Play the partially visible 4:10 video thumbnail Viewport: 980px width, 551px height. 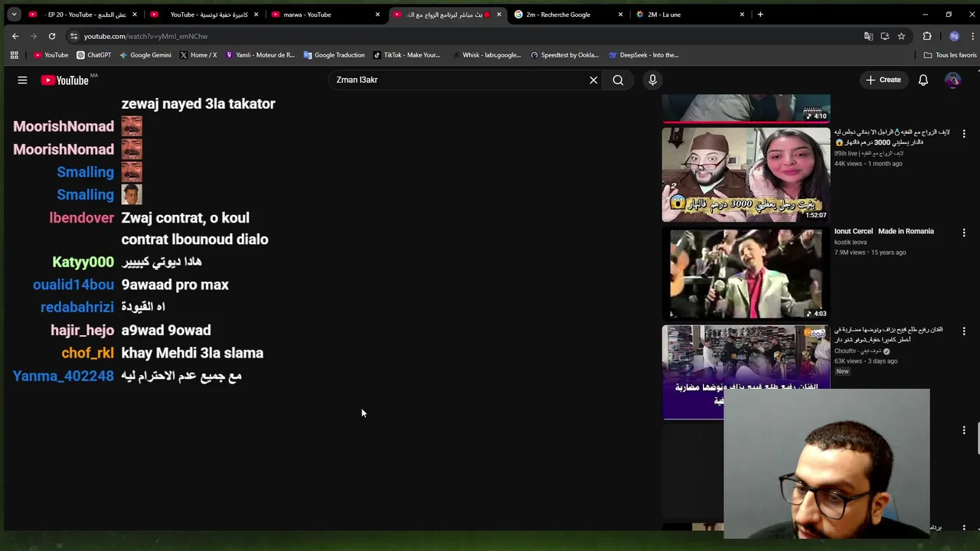coord(746,108)
